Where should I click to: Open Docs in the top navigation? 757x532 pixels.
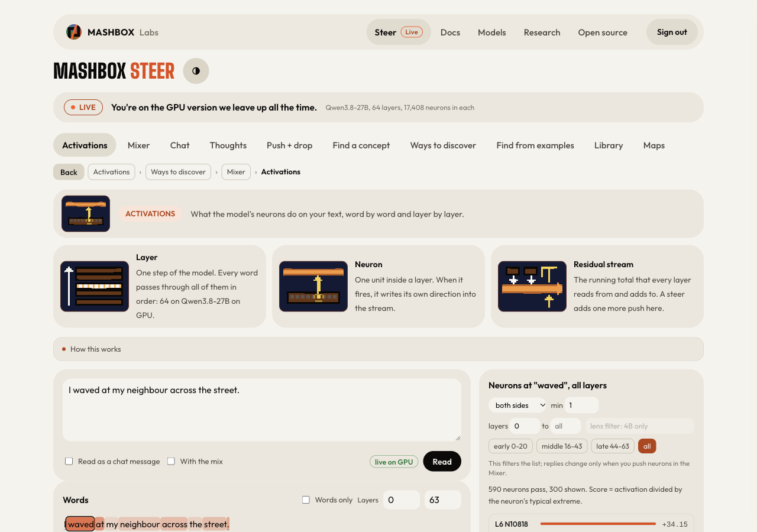click(x=450, y=32)
